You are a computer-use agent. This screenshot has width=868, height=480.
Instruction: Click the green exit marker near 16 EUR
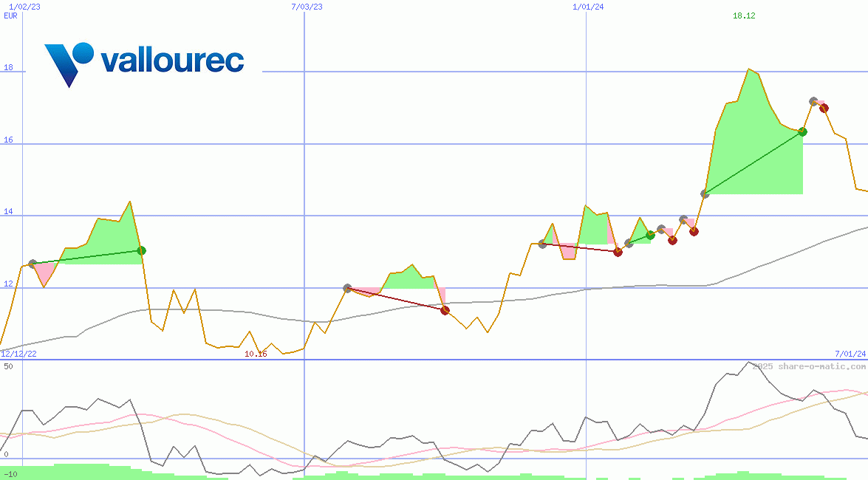point(802,132)
